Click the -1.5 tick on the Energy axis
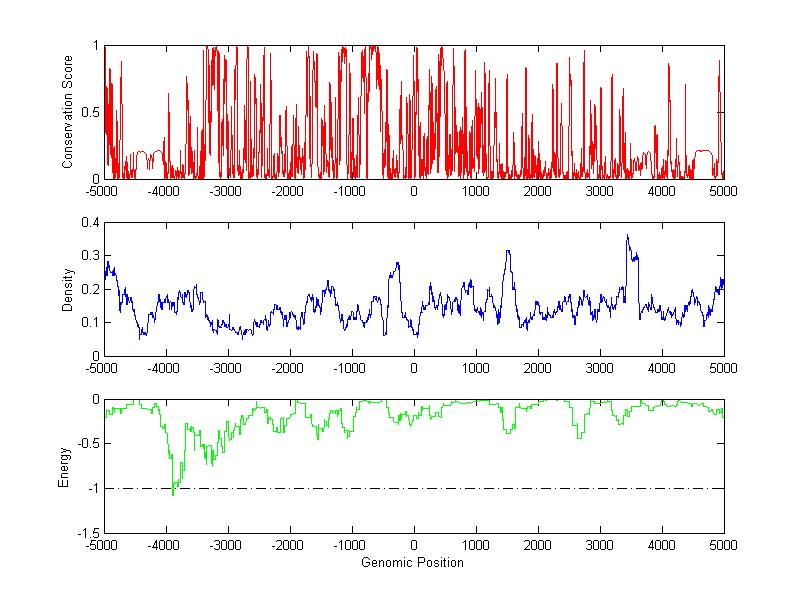The image size is (800, 599). [87, 533]
